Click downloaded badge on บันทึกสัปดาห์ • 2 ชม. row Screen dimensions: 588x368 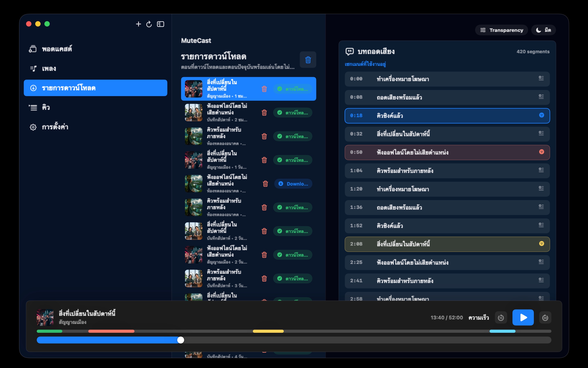tap(293, 112)
